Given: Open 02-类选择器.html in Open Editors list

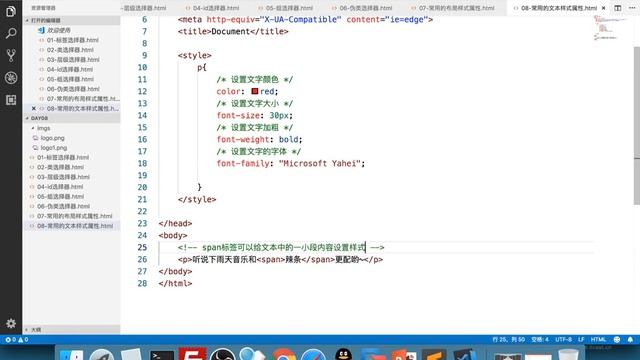Looking at the screenshot, I should tap(71, 50).
